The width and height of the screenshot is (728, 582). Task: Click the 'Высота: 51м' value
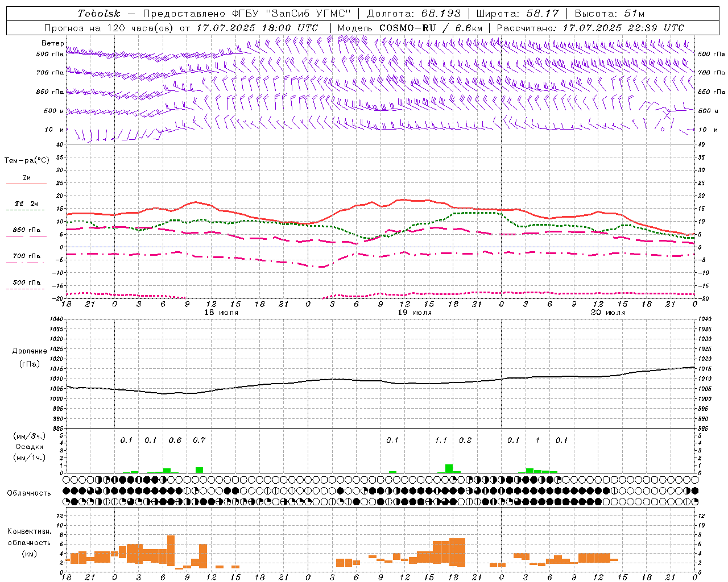[x=610, y=14]
